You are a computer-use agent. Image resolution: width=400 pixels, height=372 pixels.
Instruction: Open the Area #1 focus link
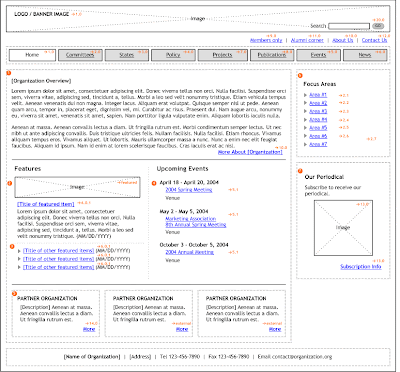point(318,95)
